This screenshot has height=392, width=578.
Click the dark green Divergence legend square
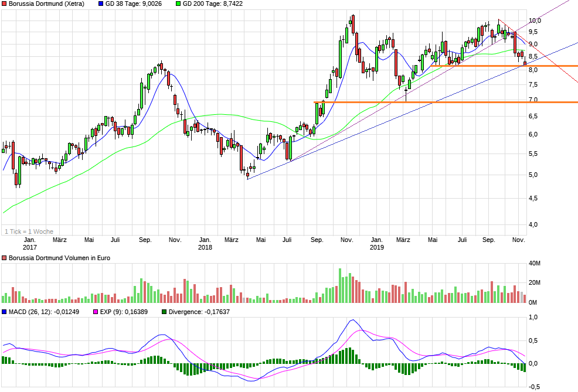(x=164, y=312)
